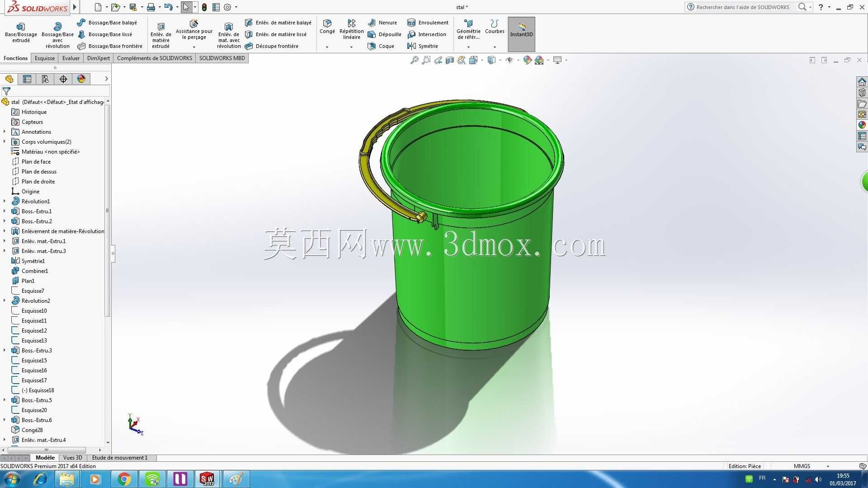Switch to the DimXpert tab
The height and width of the screenshot is (488, 868).
point(99,58)
